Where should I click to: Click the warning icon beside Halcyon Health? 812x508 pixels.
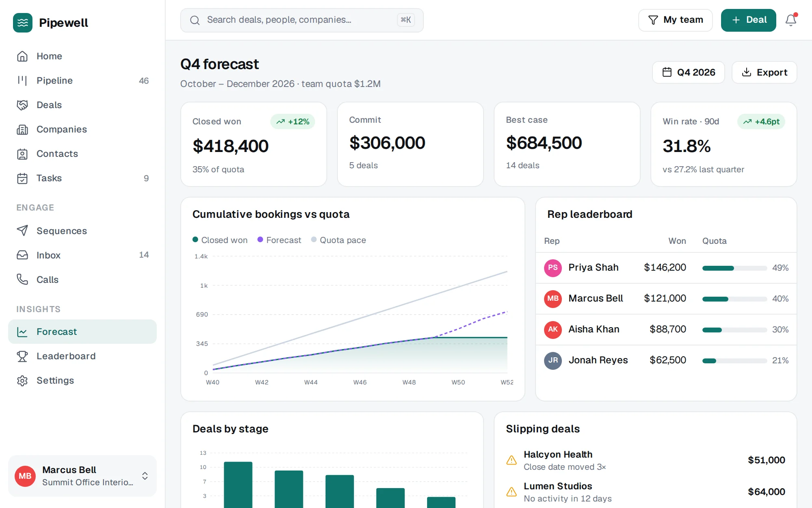512,460
